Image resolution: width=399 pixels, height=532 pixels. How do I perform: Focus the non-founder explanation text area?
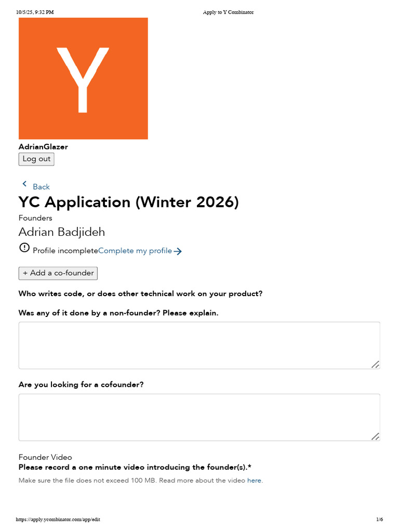(x=199, y=345)
